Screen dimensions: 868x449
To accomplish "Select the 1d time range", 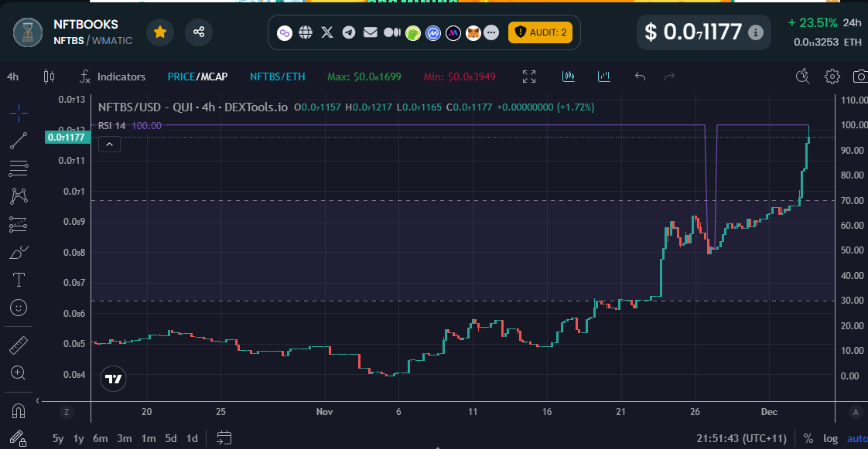I will 192,438.
